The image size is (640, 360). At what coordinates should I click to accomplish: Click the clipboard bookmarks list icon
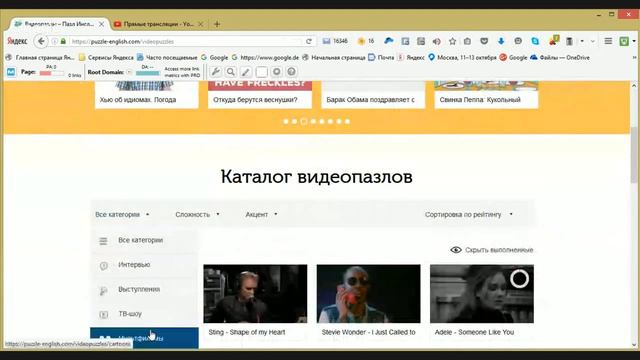click(x=467, y=41)
